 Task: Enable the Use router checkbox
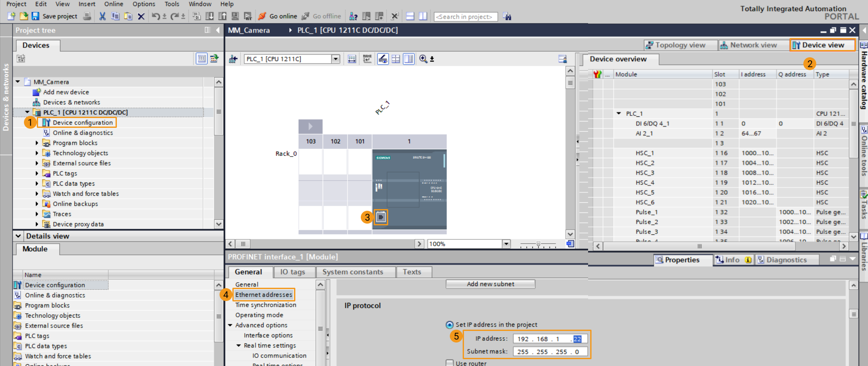(x=449, y=363)
